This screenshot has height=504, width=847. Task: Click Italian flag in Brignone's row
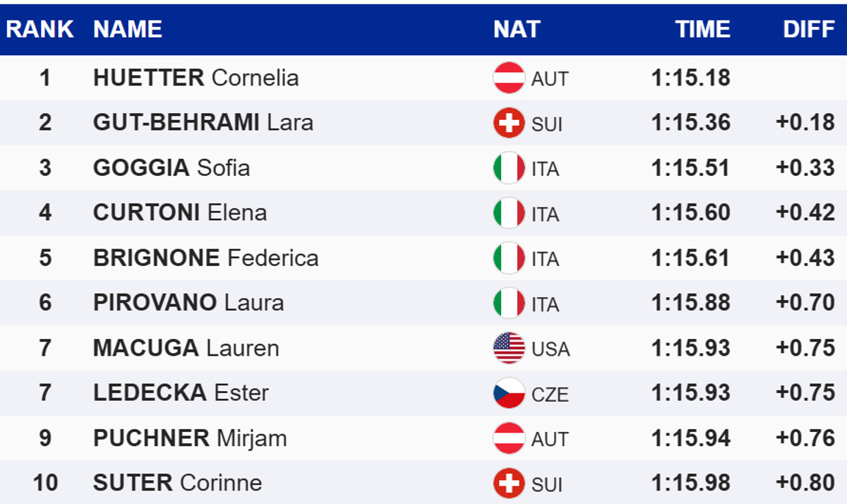pos(508,258)
